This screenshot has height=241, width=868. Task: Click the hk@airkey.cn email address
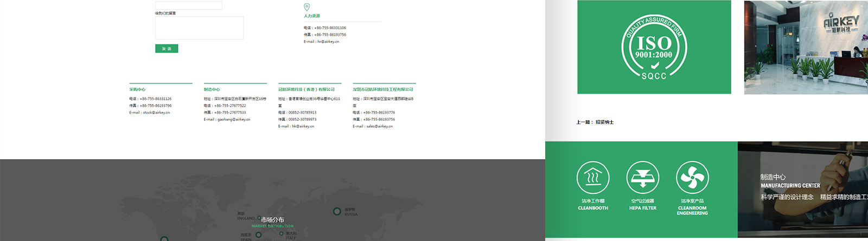[303, 126]
